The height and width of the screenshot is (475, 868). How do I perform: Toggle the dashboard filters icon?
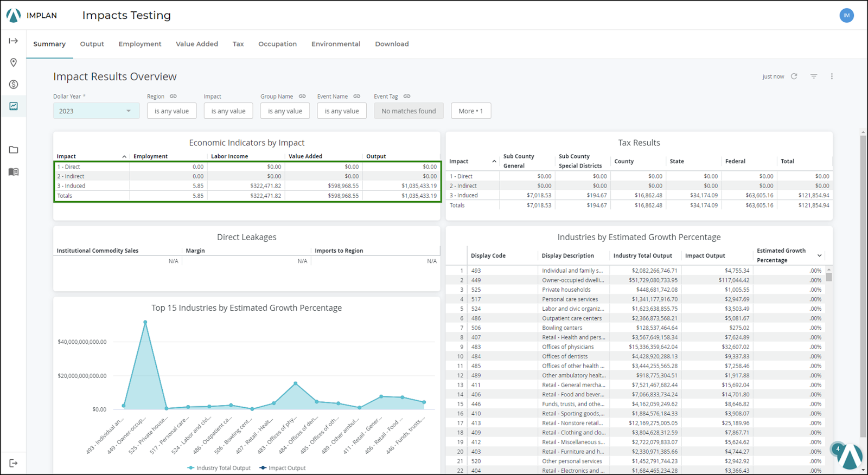814,76
